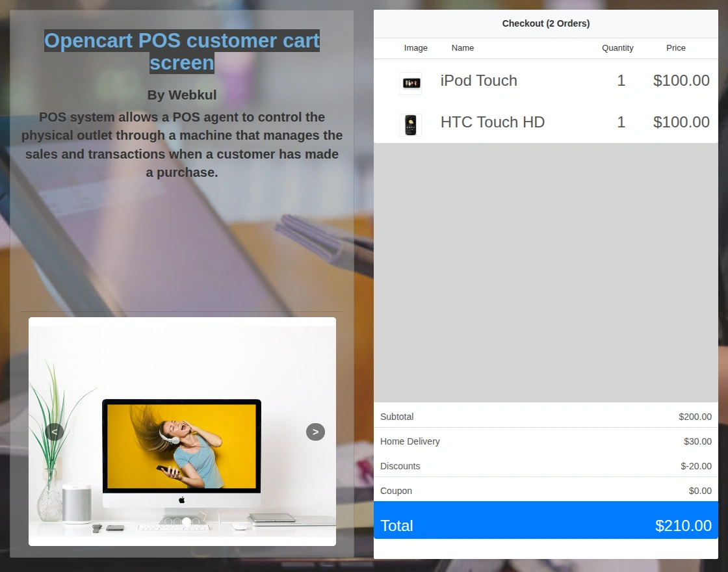The height and width of the screenshot is (572, 728).
Task: Click the HTC Touch HD product thumbnail
Action: pos(410,125)
